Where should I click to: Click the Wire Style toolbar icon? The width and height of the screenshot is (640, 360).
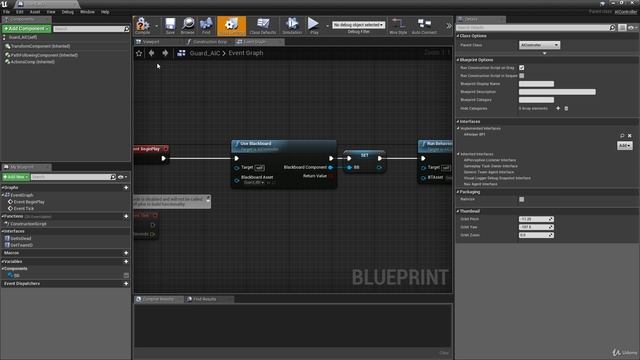pyautogui.click(x=398, y=25)
